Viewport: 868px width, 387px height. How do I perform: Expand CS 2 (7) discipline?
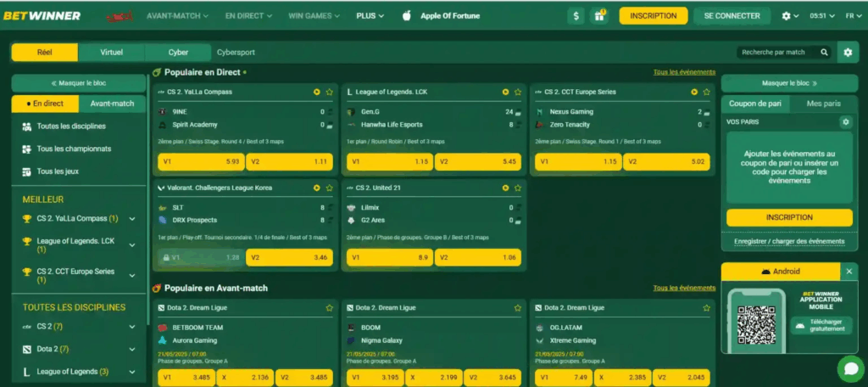point(132,327)
